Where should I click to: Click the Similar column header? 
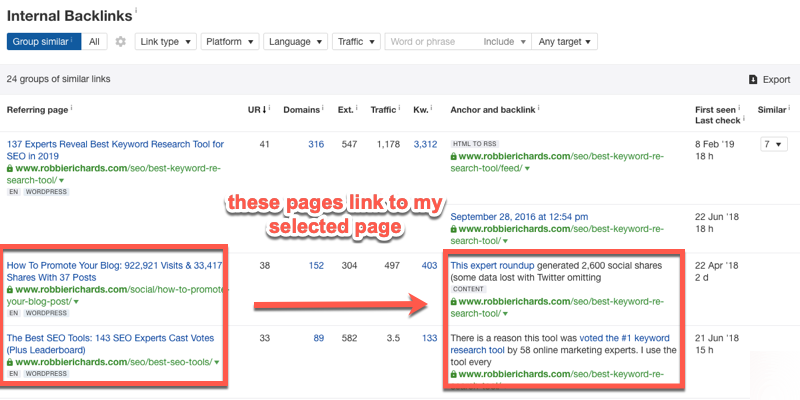(771, 110)
